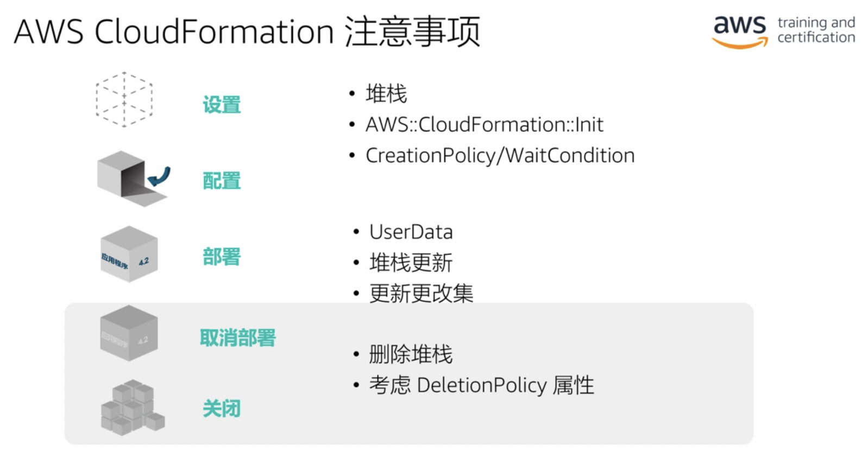868x458 pixels.
Task: Click the faded cube icon beside 取消部署
Action: pos(129,333)
